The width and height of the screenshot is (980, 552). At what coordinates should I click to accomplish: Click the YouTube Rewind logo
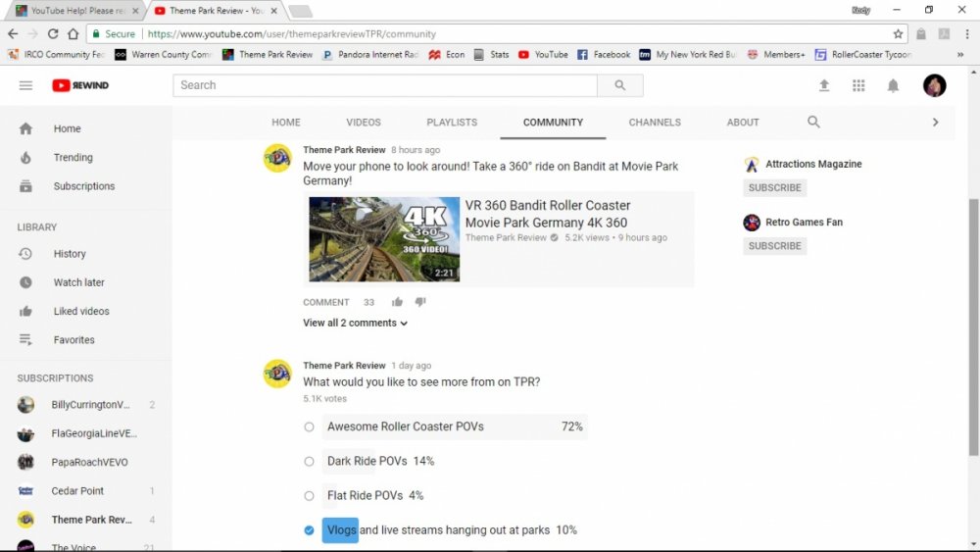(x=81, y=85)
